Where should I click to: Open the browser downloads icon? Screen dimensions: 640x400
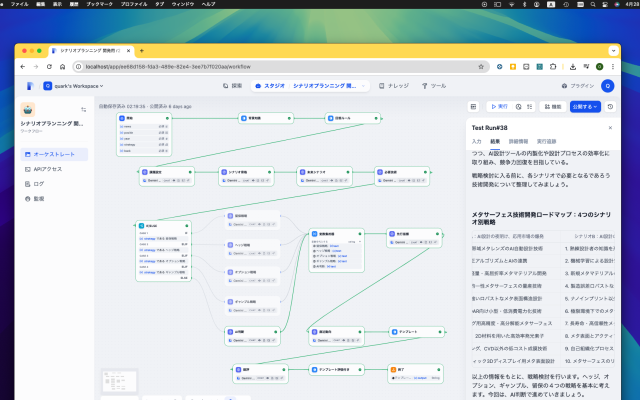tap(573, 67)
